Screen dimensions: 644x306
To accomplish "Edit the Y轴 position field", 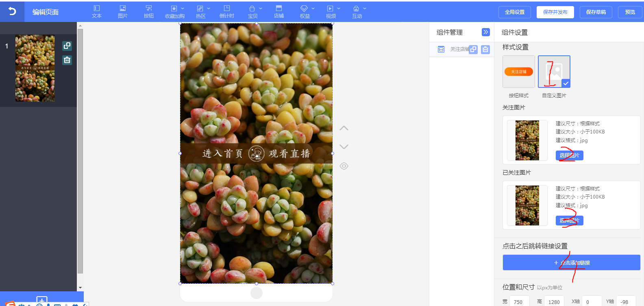I will point(626,302).
